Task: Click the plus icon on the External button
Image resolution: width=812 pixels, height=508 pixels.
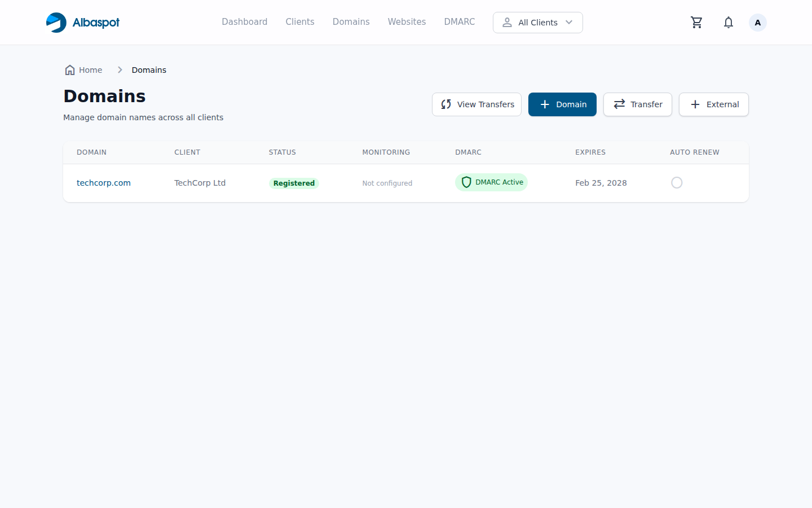Action: [694, 104]
